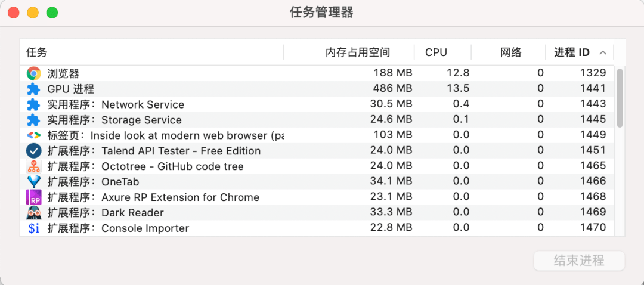Image resolution: width=644 pixels, height=285 pixels.
Task: Select the OneTab funnel icon
Action: tap(33, 181)
